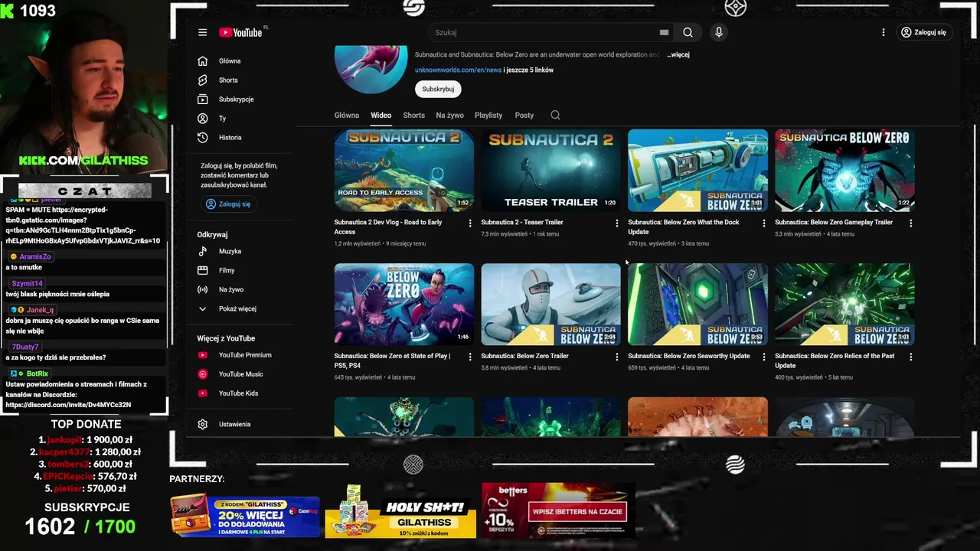Open the 'i jeszcze 5 linków' links
The height and width of the screenshot is (551, 980).
(x=528, y=70)
